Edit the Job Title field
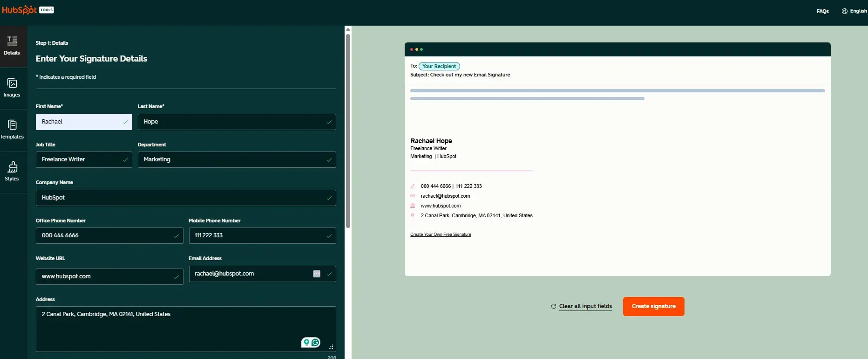Viewport: 868px width, 359px height. (x=84, y=159)
